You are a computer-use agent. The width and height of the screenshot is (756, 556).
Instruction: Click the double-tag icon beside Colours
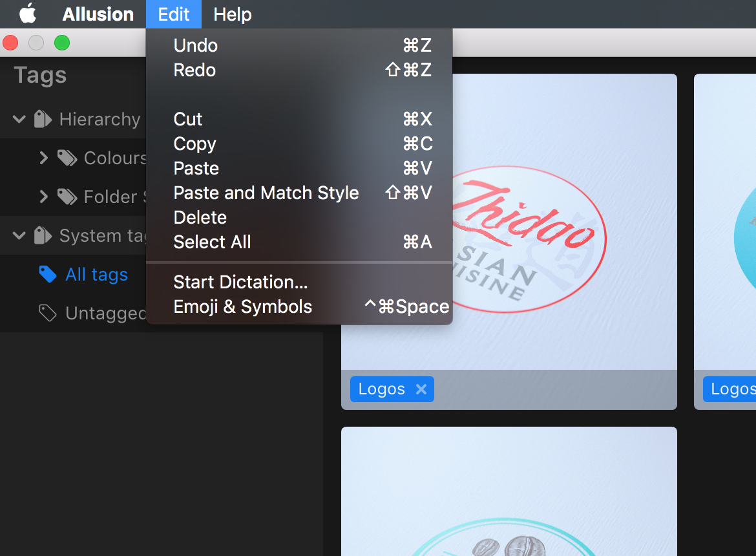[x=67, y=158]
